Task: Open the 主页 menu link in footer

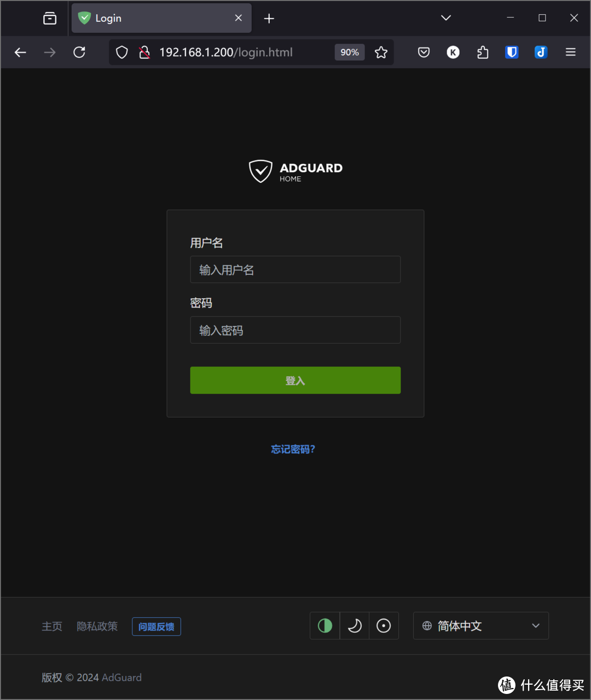Action: tap(52, 626)
